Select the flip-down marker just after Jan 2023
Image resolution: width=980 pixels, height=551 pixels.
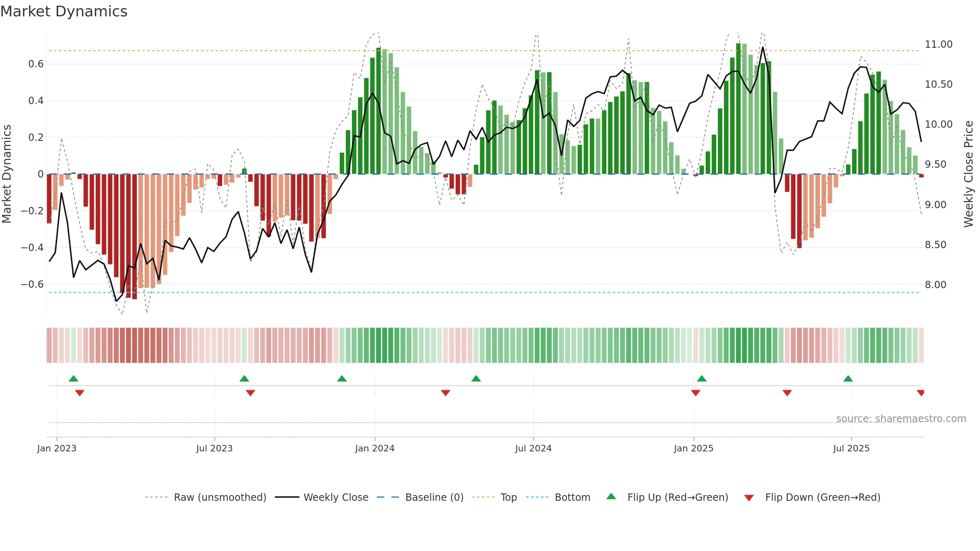[x=80, y=393]
